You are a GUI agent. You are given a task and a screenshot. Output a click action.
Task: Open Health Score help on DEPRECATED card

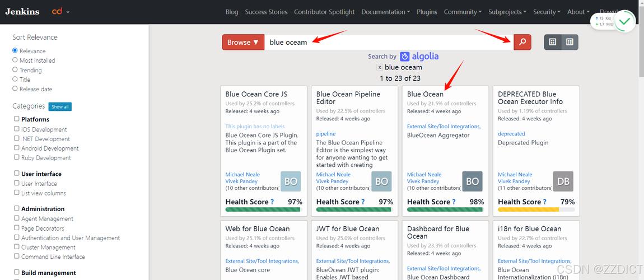tap(545, 202)
